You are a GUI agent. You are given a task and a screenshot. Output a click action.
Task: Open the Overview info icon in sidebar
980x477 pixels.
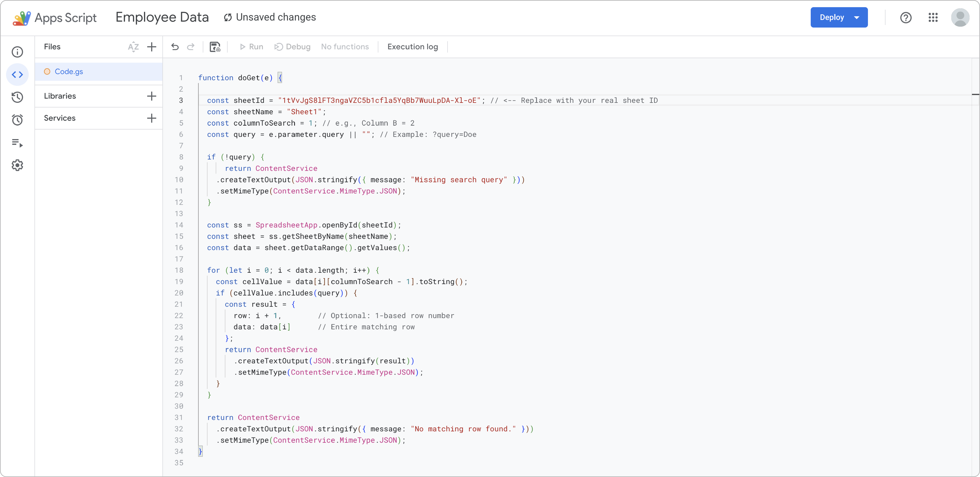click(17, 52)
